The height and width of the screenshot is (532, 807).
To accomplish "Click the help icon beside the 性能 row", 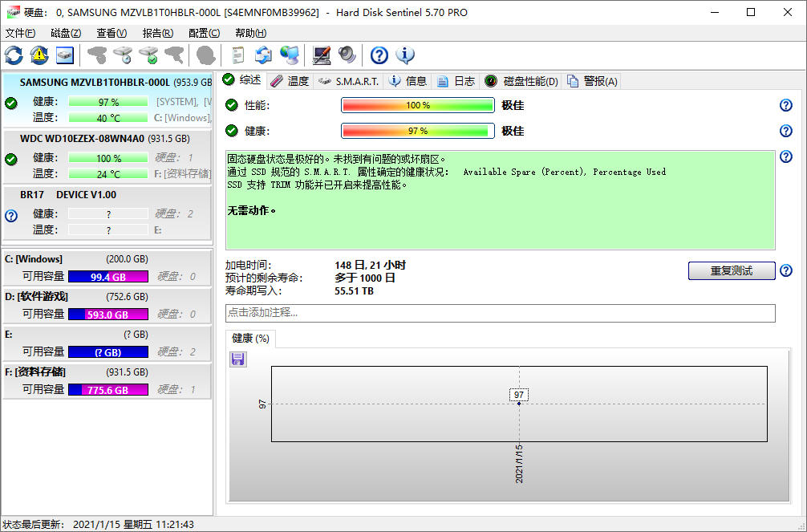I will [785, 105].
